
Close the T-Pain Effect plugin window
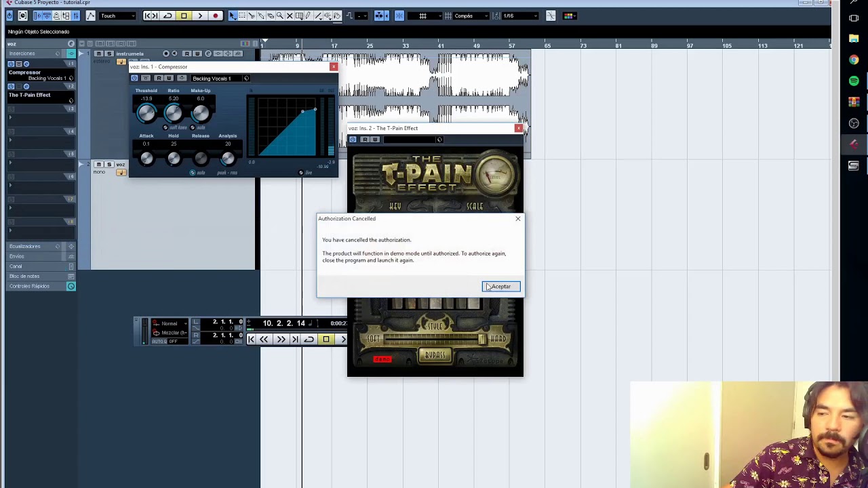point(519,128)
